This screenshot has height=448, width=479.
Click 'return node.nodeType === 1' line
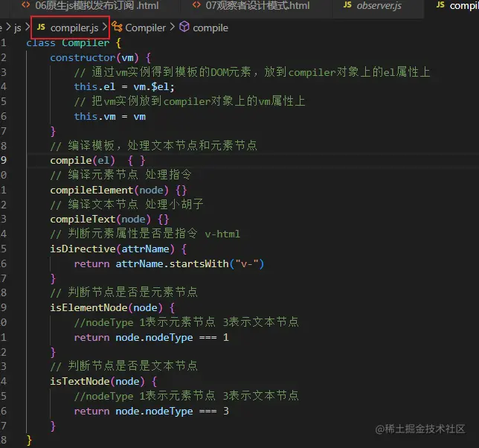tap(152, 337)
